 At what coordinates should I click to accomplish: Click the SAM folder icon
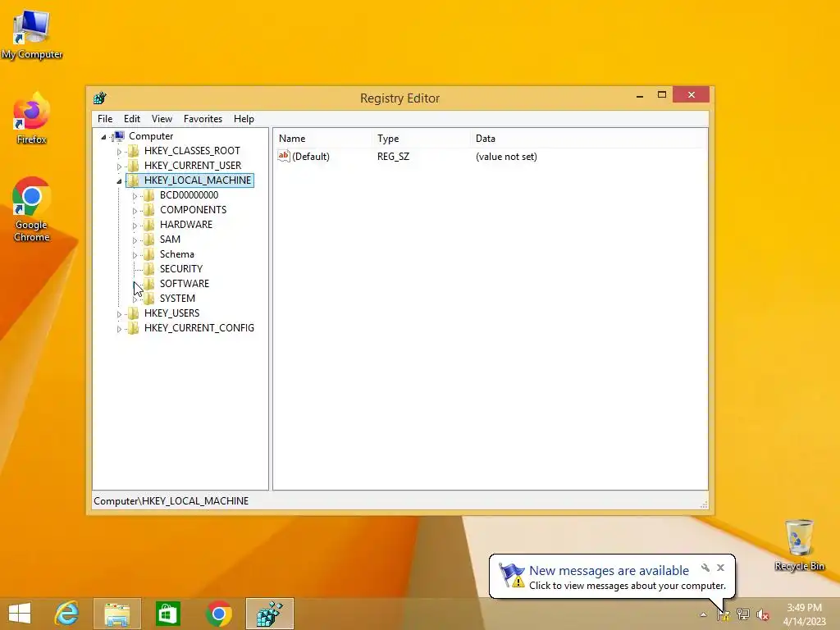[x=149, y=239]
